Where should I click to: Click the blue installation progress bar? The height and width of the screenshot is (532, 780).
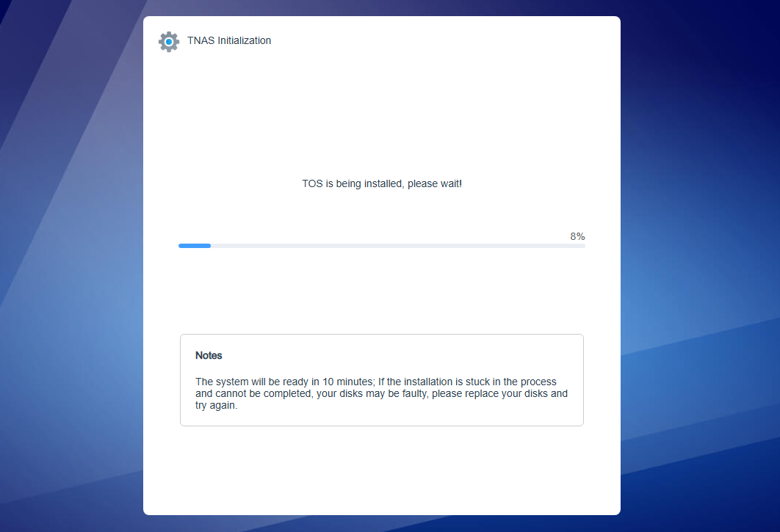[381, 246]
